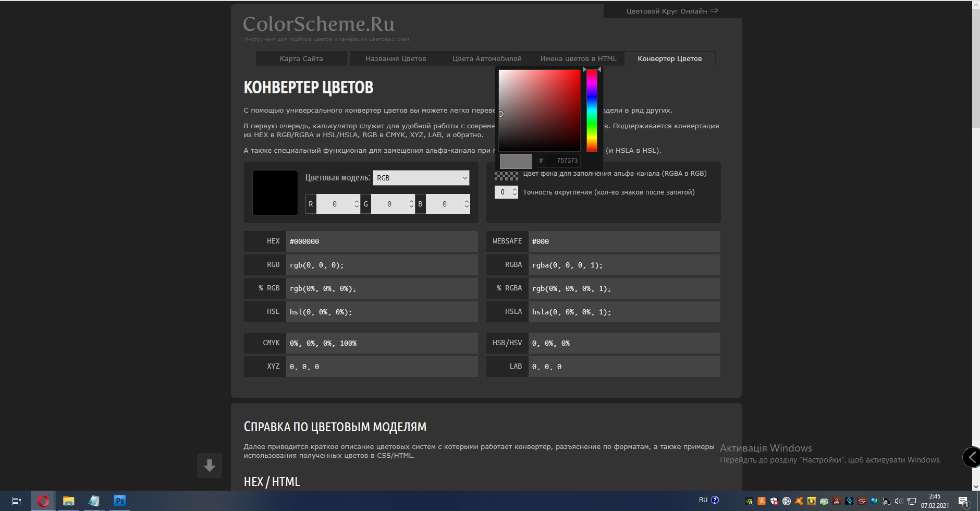Open the Карта Сайта tab

(301, 58)
